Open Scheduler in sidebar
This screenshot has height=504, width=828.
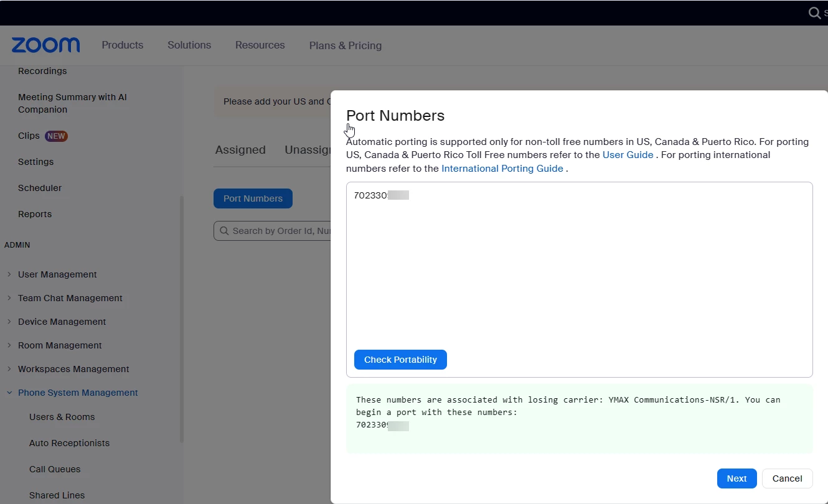pyautogui.click(x=40, y=188)
